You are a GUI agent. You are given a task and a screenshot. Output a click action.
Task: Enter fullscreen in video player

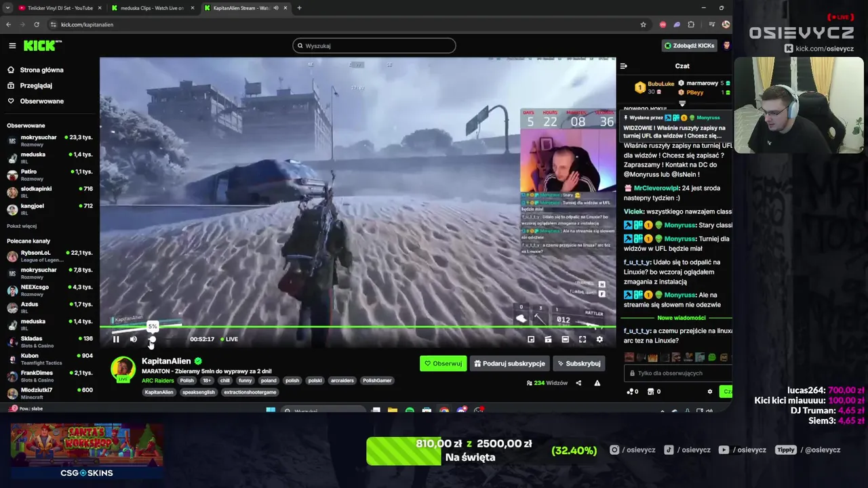click(582, 339)
